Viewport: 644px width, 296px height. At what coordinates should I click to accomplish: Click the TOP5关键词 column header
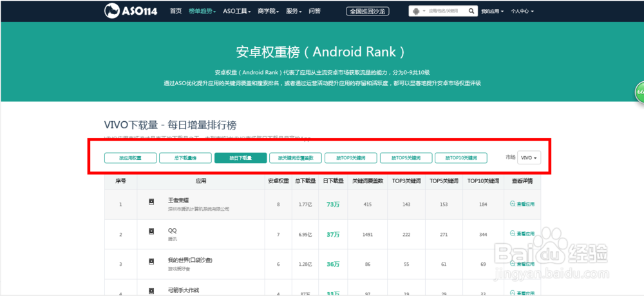pyautogui.click(x=444, y=181)
